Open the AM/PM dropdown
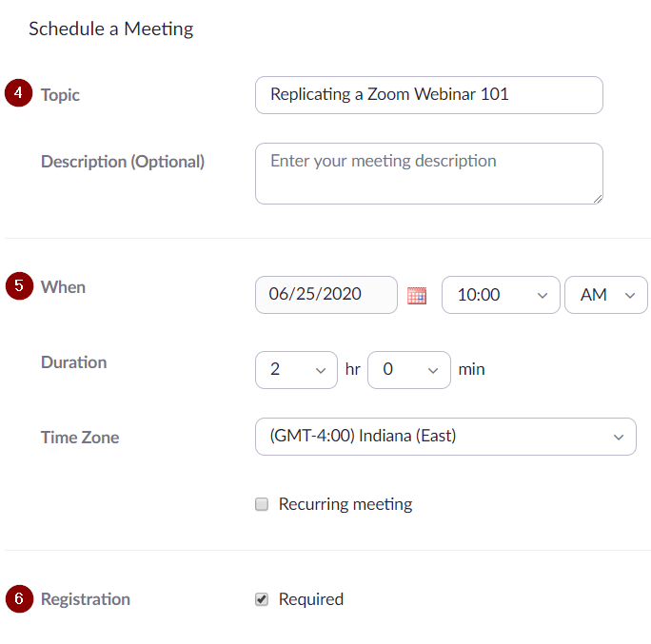This screenshot has width=651, height=644. [x=606, y=295]
